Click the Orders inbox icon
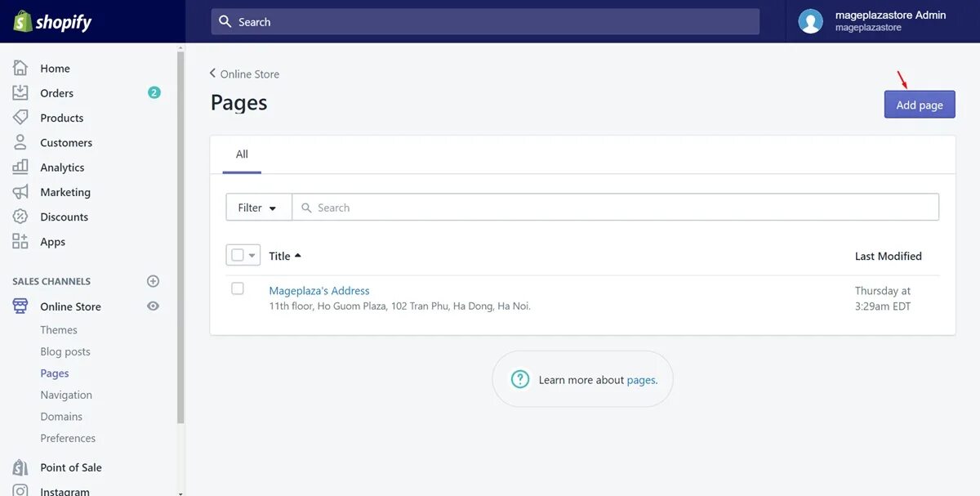980x496 pixels. pyautogui.click(x=20, y=93)
